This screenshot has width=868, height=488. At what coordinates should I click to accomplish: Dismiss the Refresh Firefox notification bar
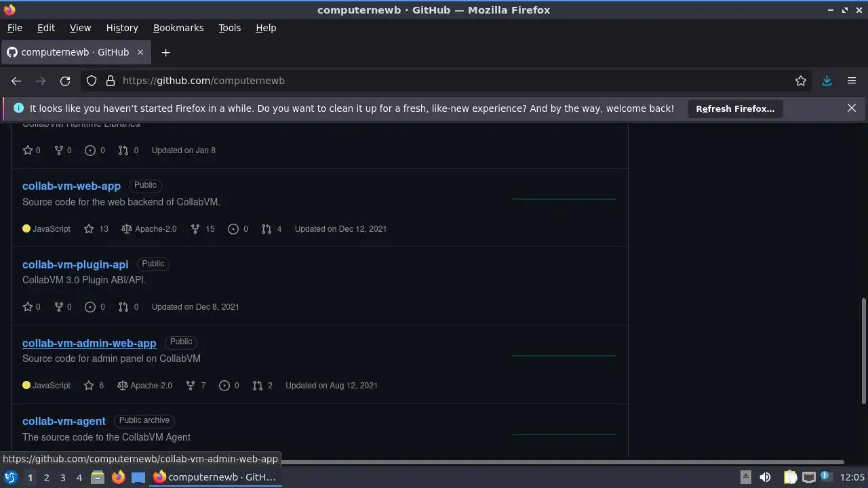(x=852, y=108)
